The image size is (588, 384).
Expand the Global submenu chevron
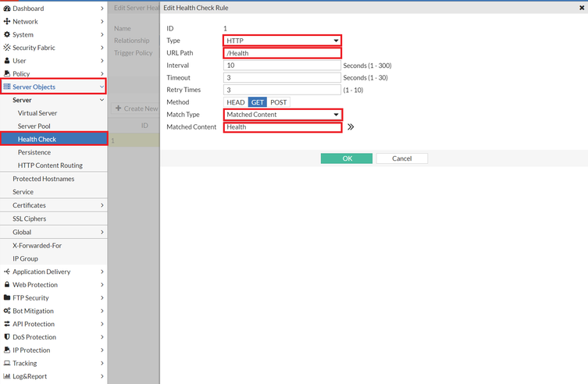[x=102, y=233]
